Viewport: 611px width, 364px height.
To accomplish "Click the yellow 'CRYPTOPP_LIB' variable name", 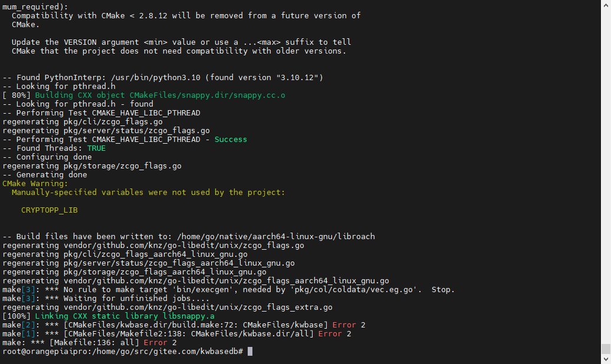I will (x=50, y=210).
